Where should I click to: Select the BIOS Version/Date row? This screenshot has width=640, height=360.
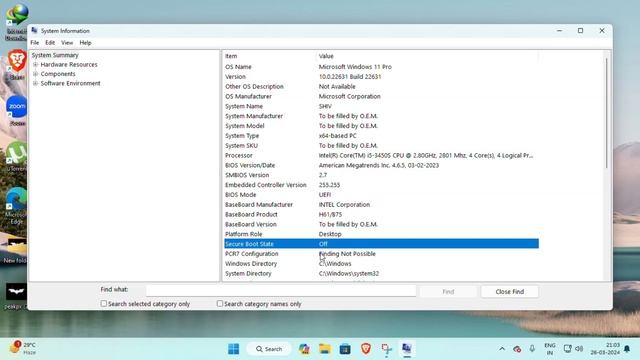click(381, 165)
